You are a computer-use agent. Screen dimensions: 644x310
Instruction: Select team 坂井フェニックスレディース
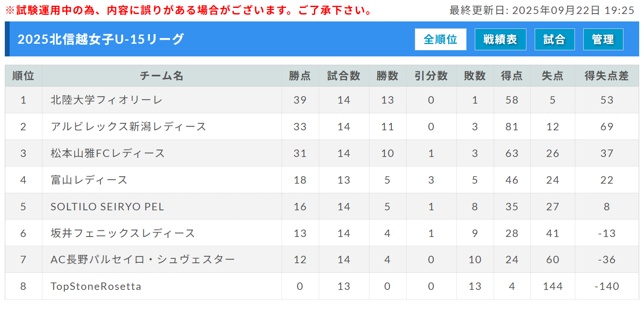[x=123, y=233]
